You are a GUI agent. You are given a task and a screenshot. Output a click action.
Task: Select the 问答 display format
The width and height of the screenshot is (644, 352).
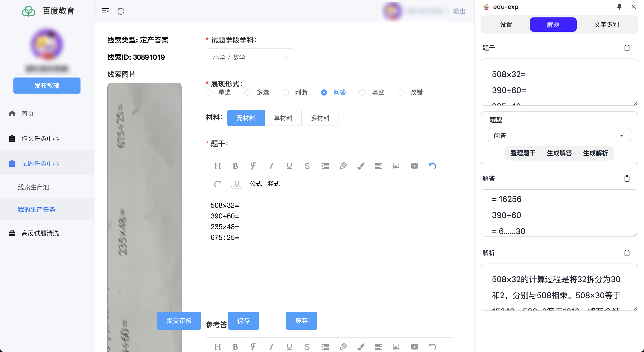pyautogui.click(x=324, y=92)
